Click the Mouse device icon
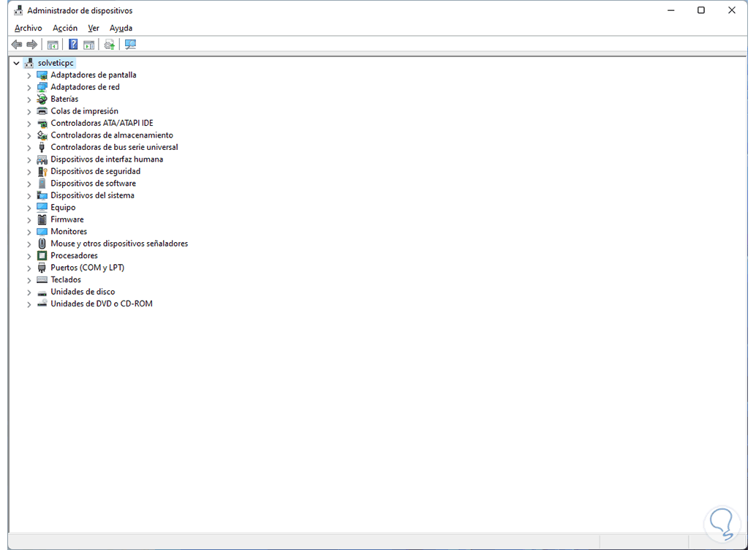756x550 pixels. click(42, 244)
